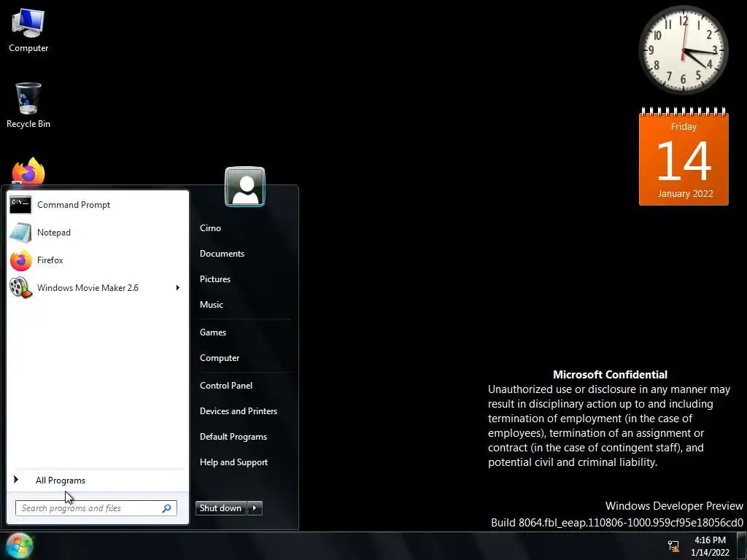
Task: Launch Command Prompt from the Start menu
Action: click(x=74, y=205)
